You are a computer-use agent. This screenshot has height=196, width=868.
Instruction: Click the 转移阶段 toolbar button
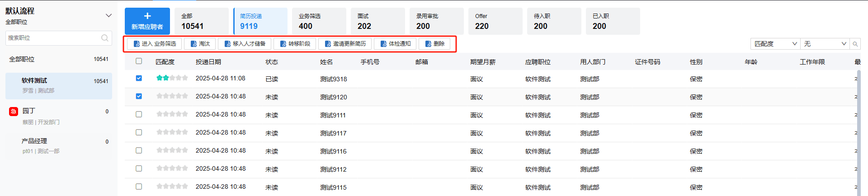tap(295, 44)
